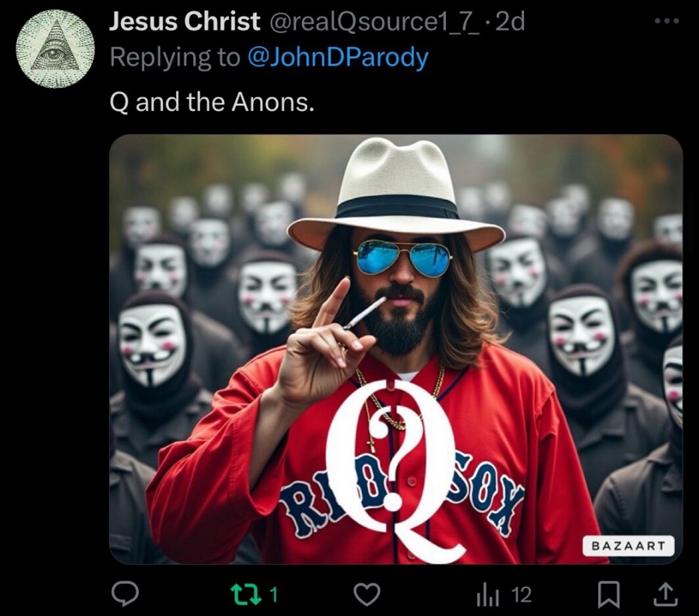Open view analytics bar chart icon
This screenshot has height=616, width=699.
(x=485, y=595)
